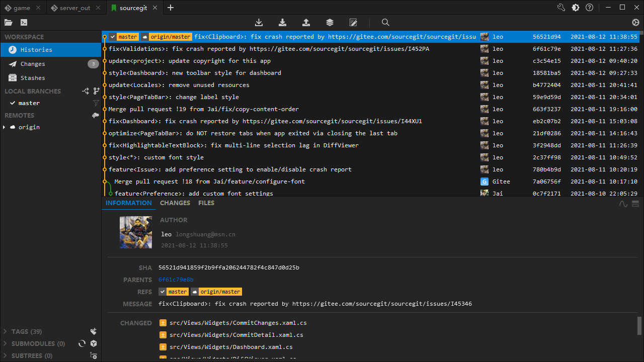Update submodules refresh icon
The width and height of the screenshot is (644, 362).
[82, 343]
